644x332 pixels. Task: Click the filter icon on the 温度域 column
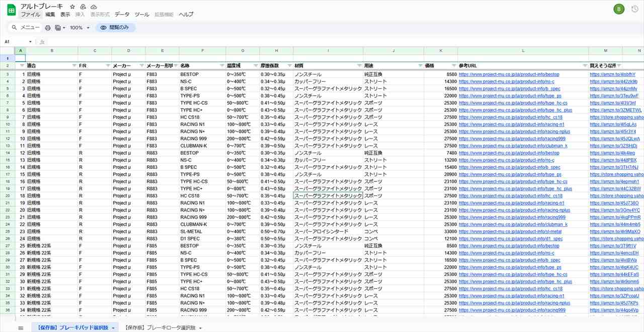click(256, 66)
